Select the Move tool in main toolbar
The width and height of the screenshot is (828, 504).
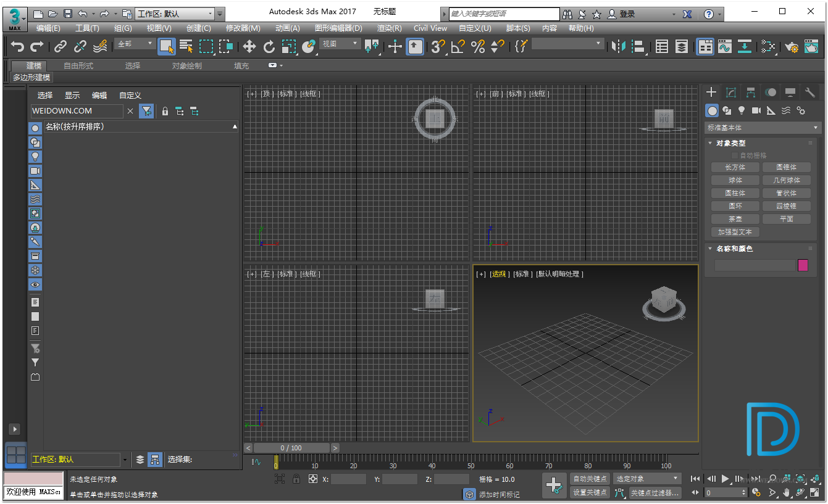coord(249,46)
